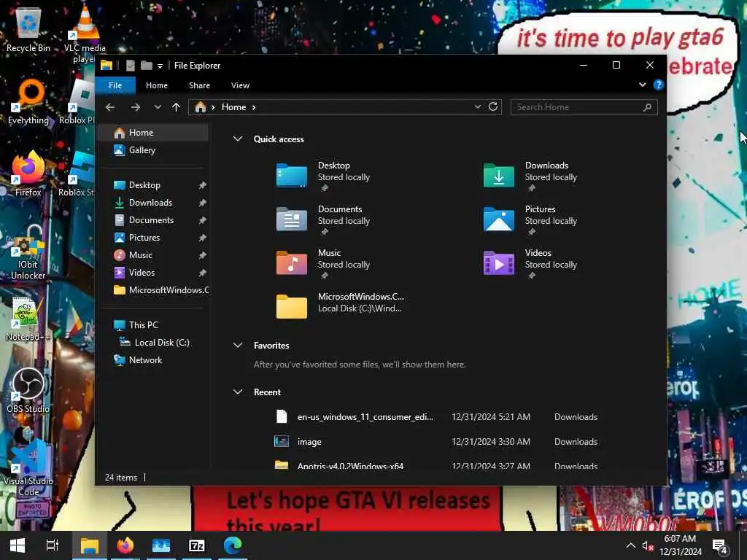Launch Visual Studio Code desktop shortcut
The image size is (747, 560).
(x=28, y=468)
